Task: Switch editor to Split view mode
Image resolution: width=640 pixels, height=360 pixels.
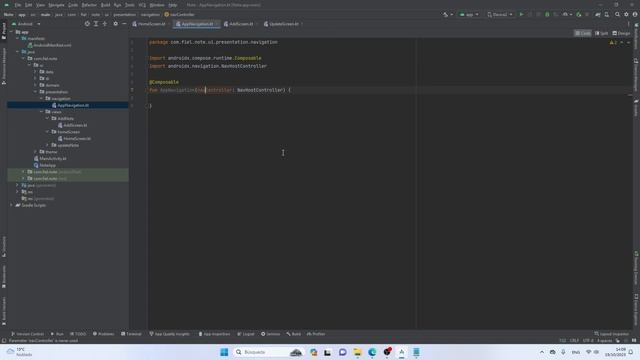Action: [x=601, y=33]
